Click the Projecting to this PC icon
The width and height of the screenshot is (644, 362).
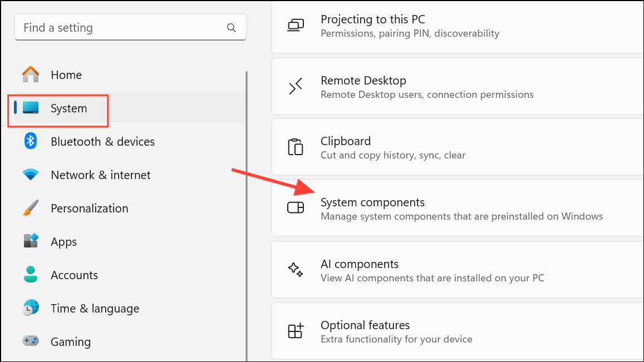click(x=296, y=26)
